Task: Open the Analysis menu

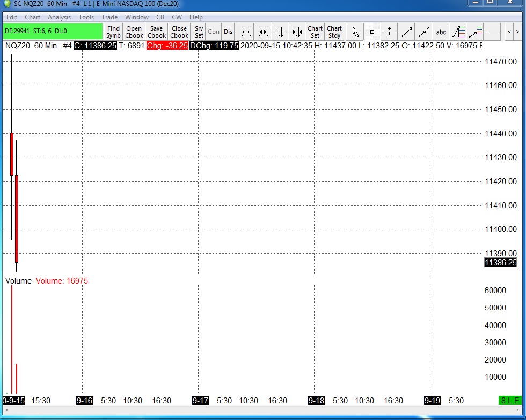Action: [60, 17]
